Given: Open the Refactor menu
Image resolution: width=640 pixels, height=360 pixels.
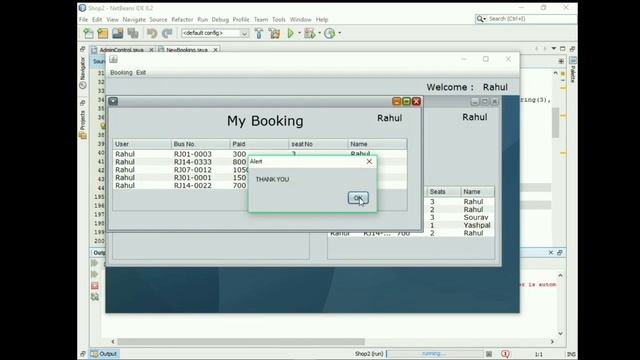Looking at the screenshot, I should point(182,20).
